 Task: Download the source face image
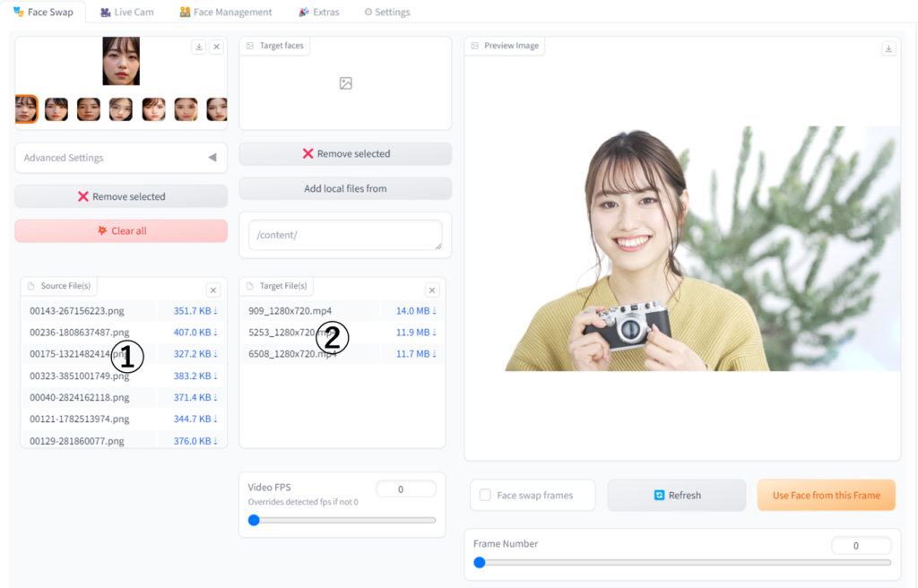(198, 47)
